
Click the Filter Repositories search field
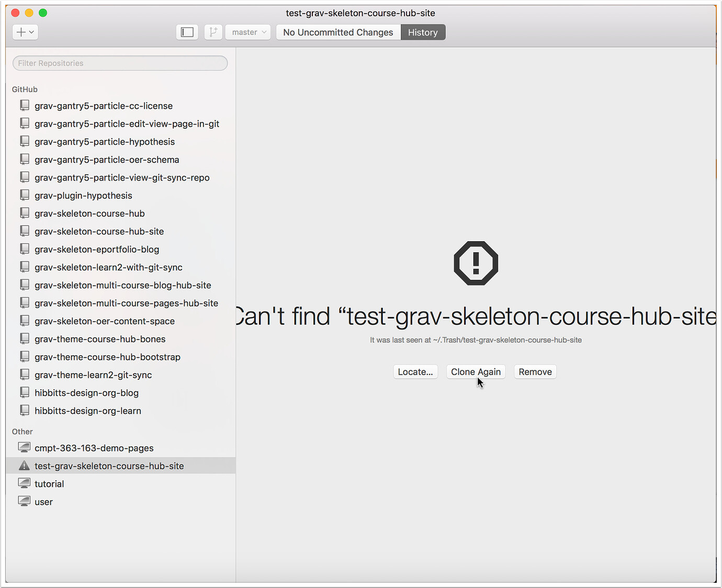tap(119, 63)
